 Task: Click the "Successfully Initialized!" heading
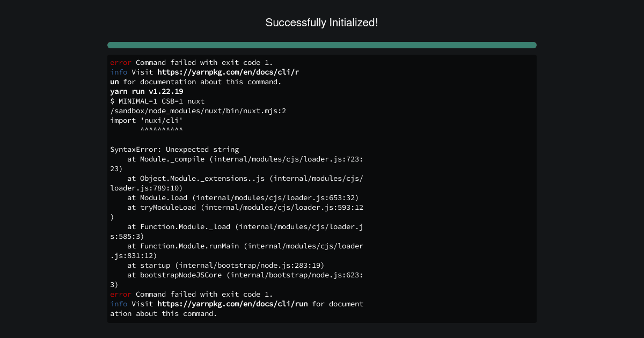point(322,23)
